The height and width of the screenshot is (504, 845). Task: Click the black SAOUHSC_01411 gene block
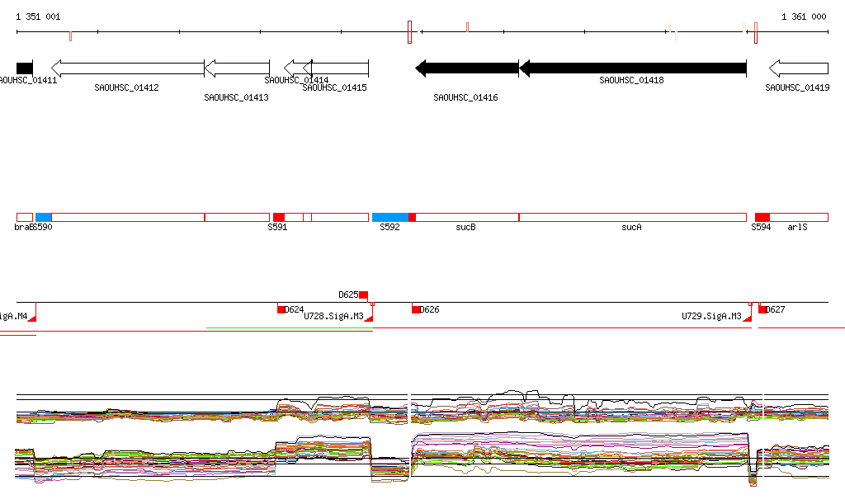point(24,68)
